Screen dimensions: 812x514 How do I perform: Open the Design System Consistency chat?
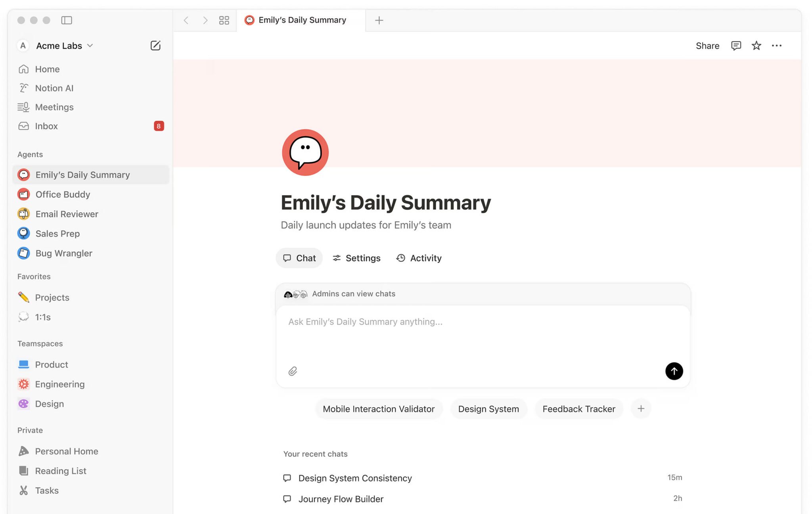pyautogui.click(x=355, y=478)
